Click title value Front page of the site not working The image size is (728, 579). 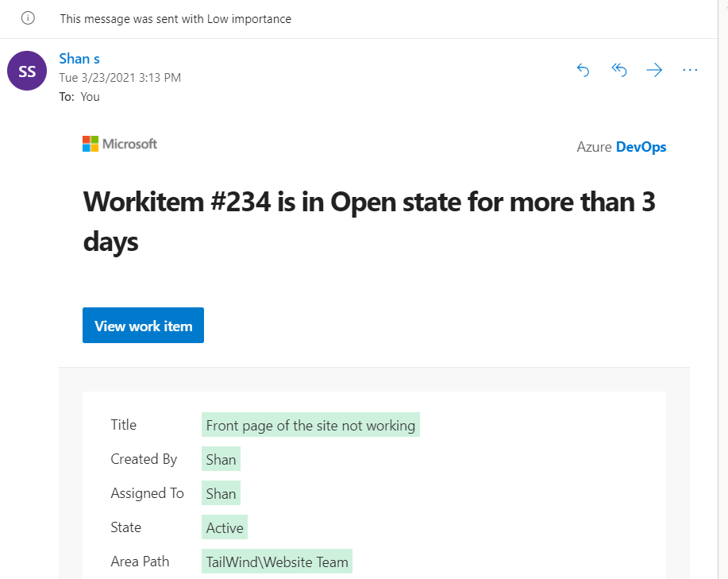[310, 425]
